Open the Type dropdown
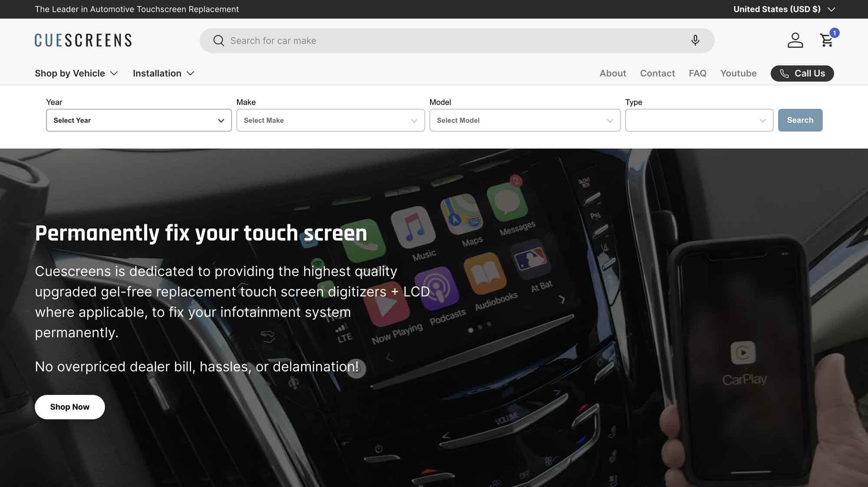 [x=699, y=120]
